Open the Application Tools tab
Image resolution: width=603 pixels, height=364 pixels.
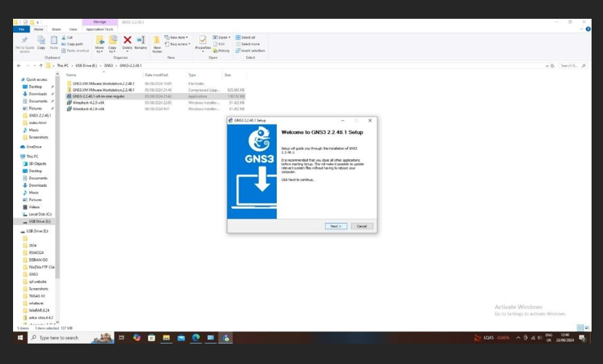pyautogui.click(x=100, y=29)
